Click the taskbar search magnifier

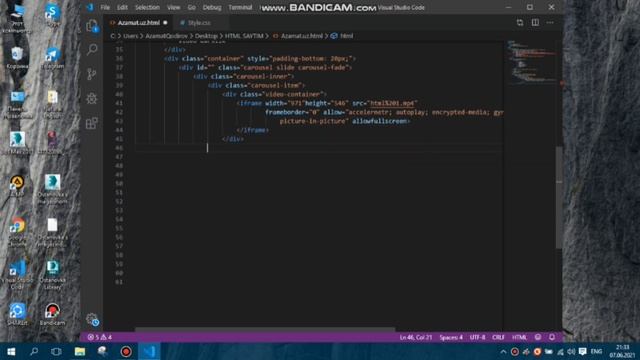[x=34, y=351]
